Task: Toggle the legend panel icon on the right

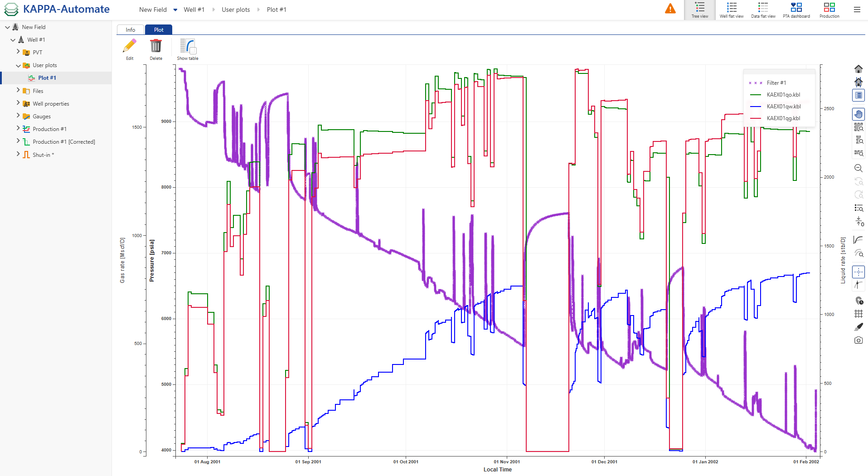Action: 858,95
